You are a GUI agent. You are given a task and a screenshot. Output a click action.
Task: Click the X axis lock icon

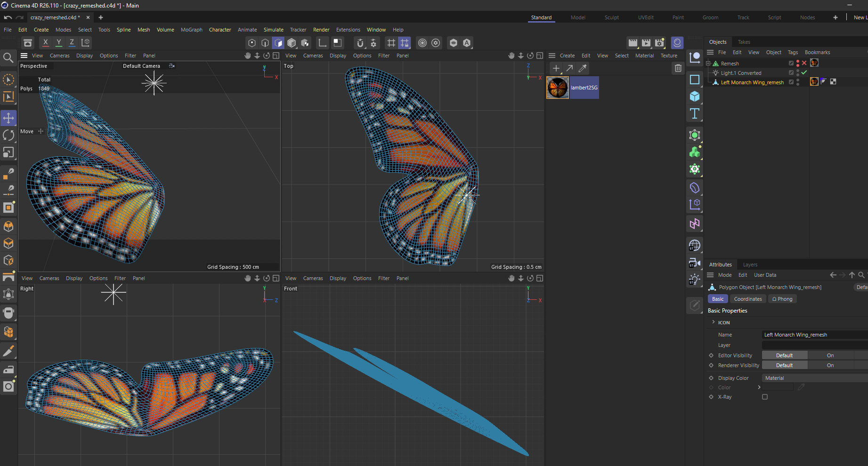[x=45, y=42]
